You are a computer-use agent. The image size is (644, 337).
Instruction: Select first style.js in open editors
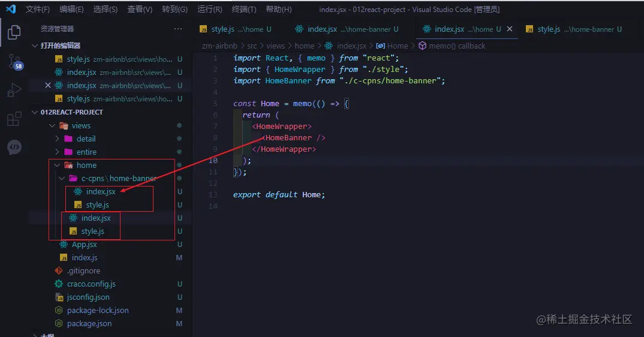(x=113, y=59)
